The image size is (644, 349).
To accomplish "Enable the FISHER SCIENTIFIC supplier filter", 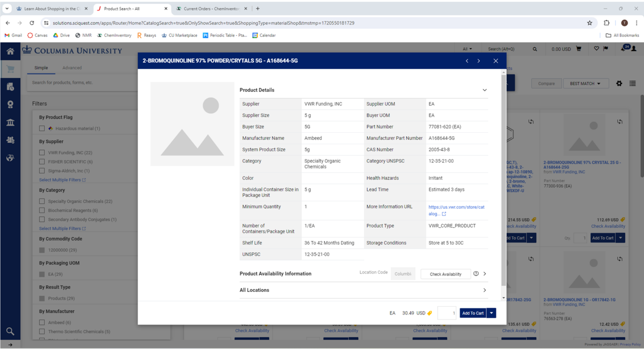I will [42, 162].
